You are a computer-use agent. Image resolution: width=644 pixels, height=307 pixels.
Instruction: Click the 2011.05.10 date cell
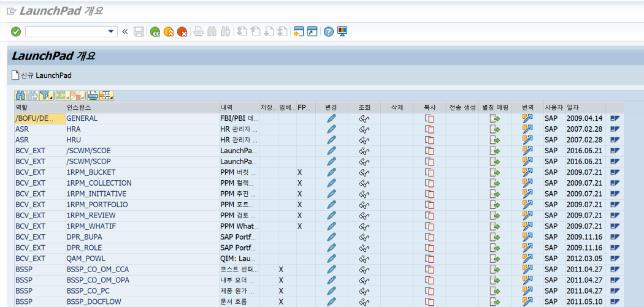(x=585, y=301)
